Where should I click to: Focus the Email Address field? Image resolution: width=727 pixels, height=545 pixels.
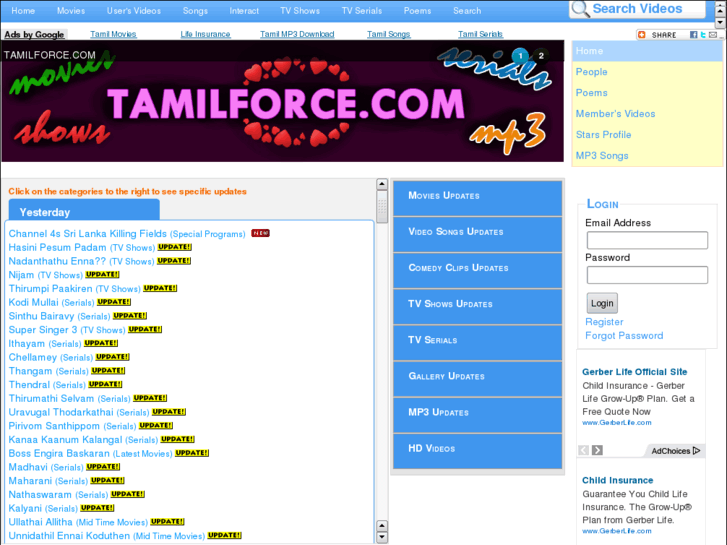point(647,240)
